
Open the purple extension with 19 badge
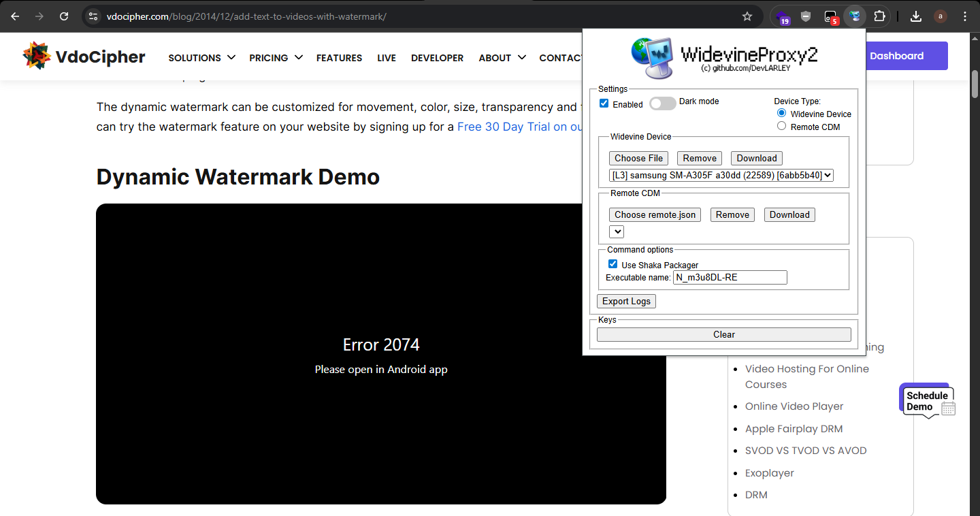coord(783,17)
